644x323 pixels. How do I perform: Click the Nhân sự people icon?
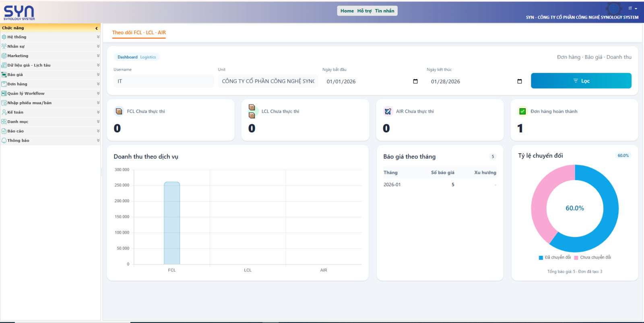4,46
